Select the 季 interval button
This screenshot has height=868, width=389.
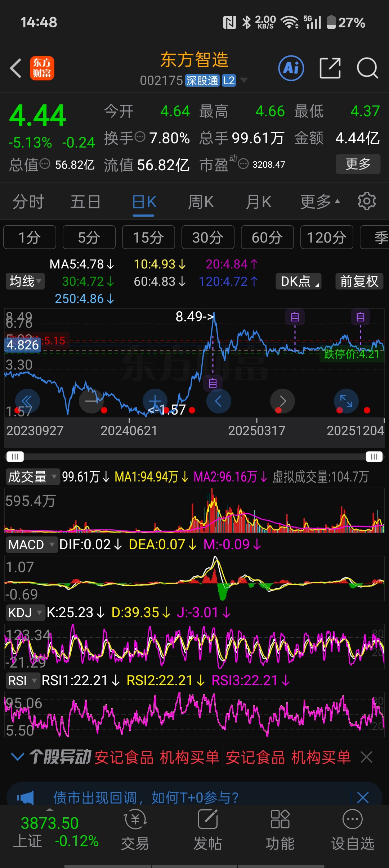pos(375,237)
